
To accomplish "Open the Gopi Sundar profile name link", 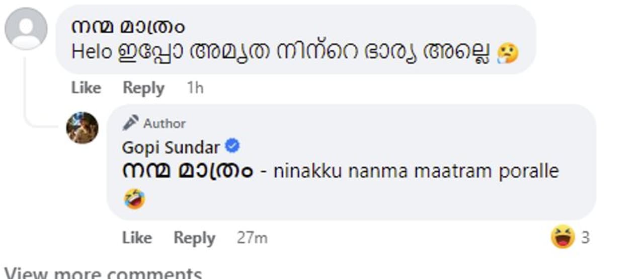I will (x=171, y=148).
